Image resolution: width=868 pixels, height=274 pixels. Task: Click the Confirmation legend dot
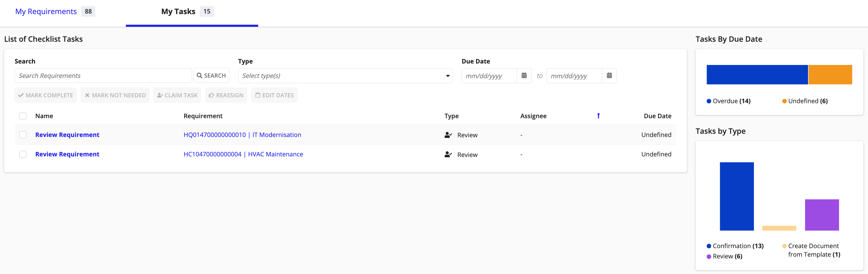coord(709,246)
